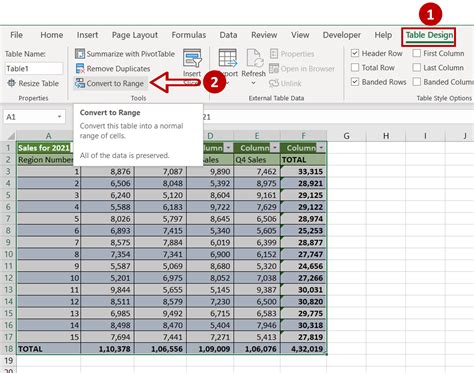The width and height of the screenshot is (474, 373).
Task: Select the Table Design tab
Action: point(429,35)
